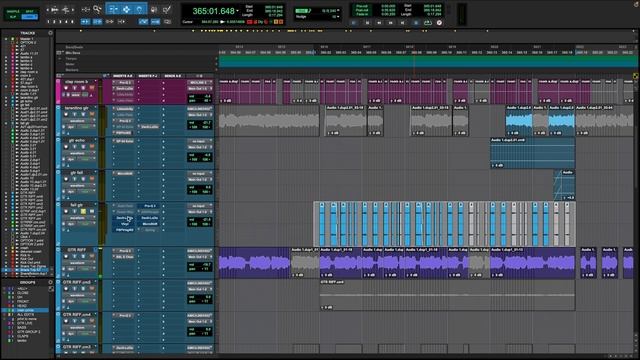Select the Pencil tool
The width and height of the screenshot is (640, 360).
[167, 9]
